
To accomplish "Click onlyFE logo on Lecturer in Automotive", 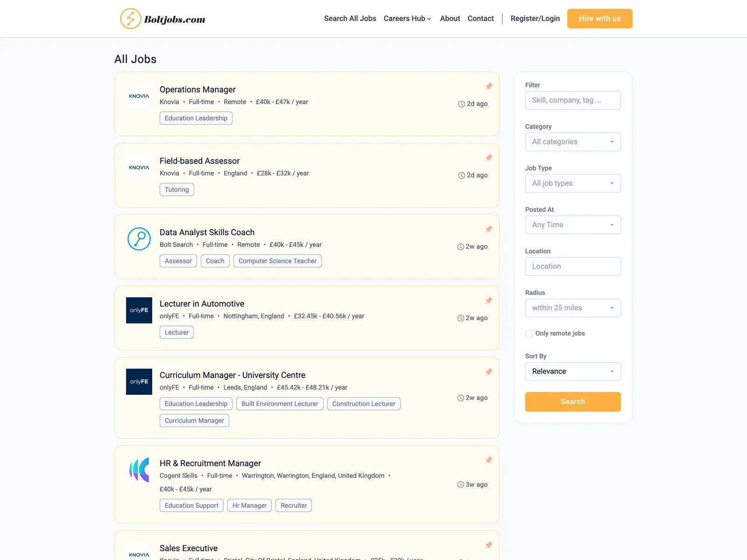I will [139, 310].
